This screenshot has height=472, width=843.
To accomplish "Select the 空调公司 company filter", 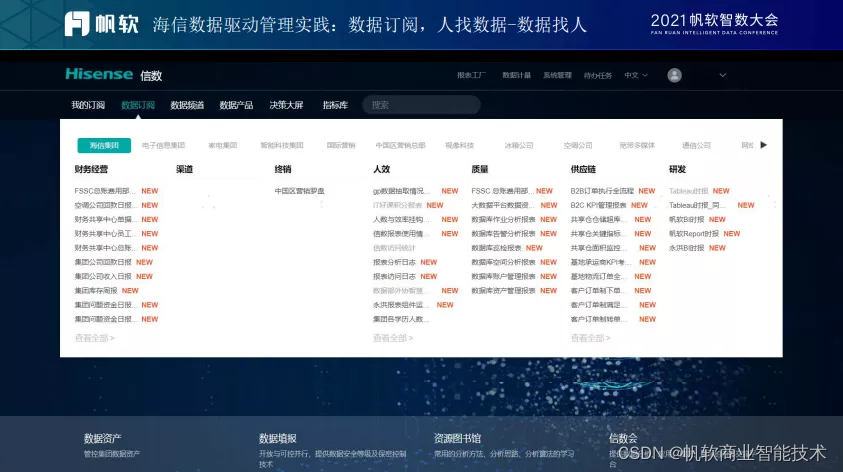I will point(578,145).
